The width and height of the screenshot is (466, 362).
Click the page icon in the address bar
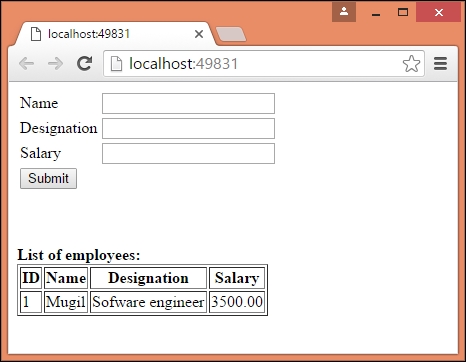click(x=116, y=64)
